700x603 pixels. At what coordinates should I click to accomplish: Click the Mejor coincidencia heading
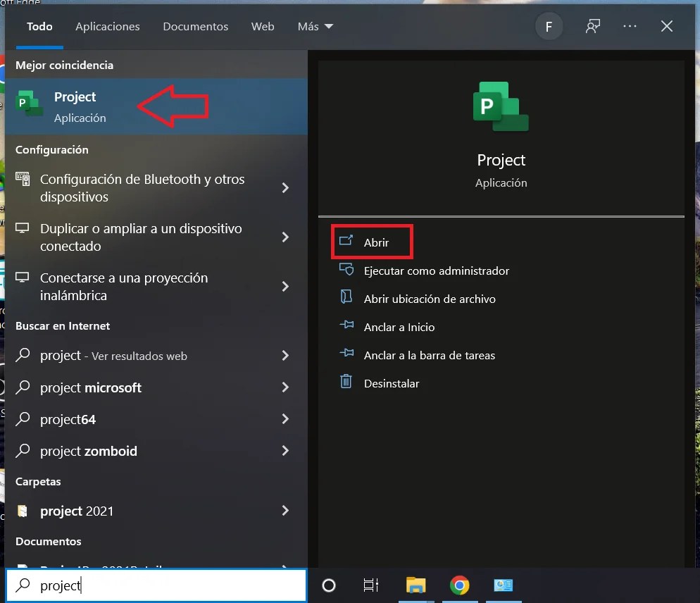coord(64,66)
